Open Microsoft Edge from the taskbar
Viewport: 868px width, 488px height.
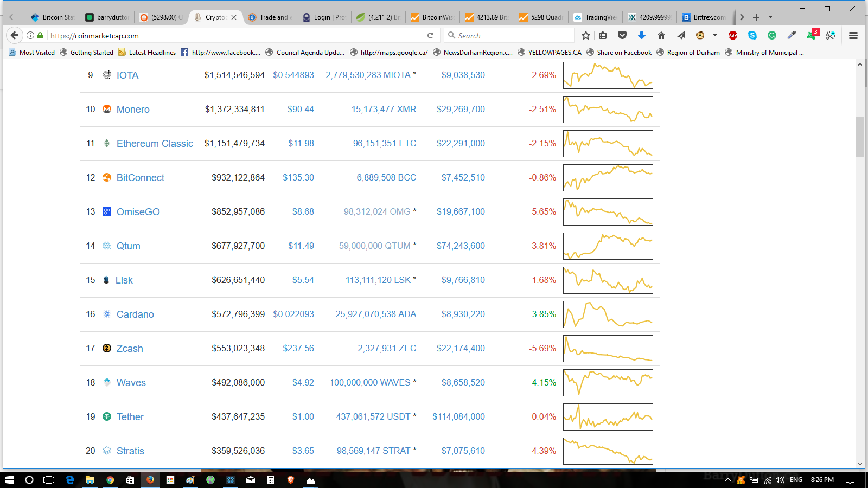[x=69, y=480]
